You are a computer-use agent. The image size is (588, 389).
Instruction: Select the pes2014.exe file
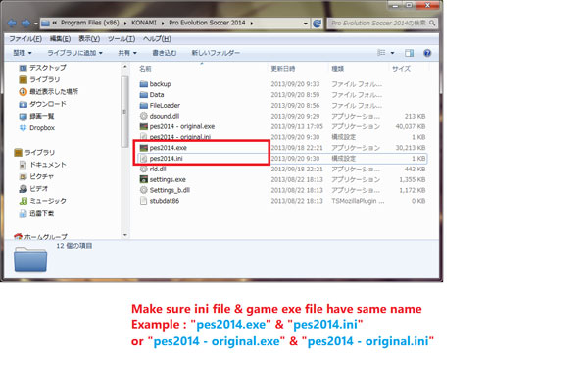(168, 148)
